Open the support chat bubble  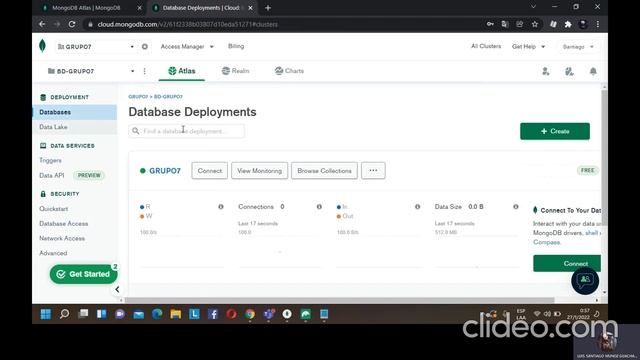tap(585, 280)
